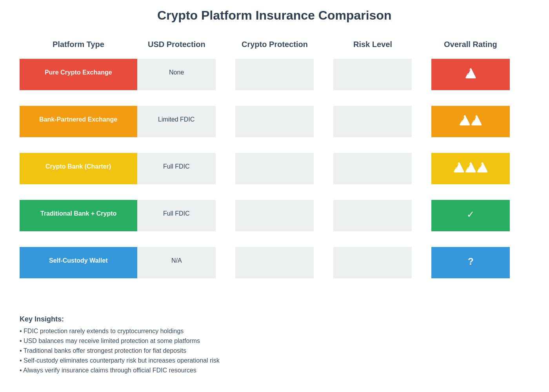Screen dimensions: 549x392
Task: Click the Crypto Protection column header
Action: pyautogui.click(x=274, y=44)
